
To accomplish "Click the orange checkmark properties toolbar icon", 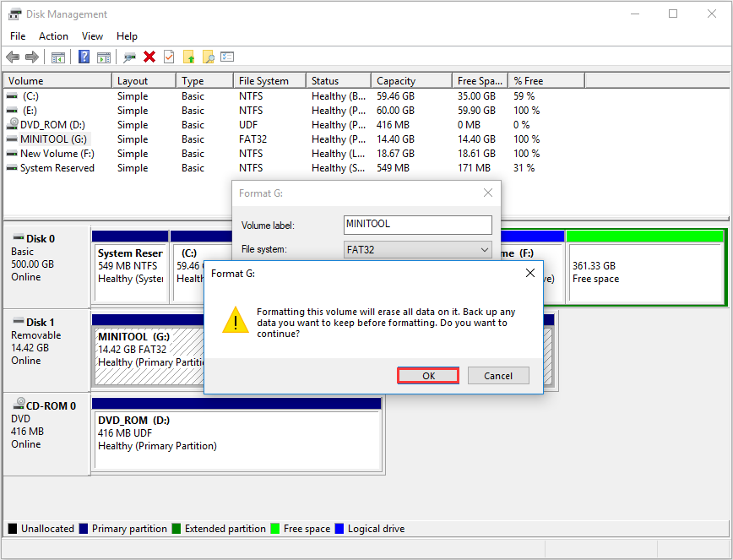I will click(169, 57).
